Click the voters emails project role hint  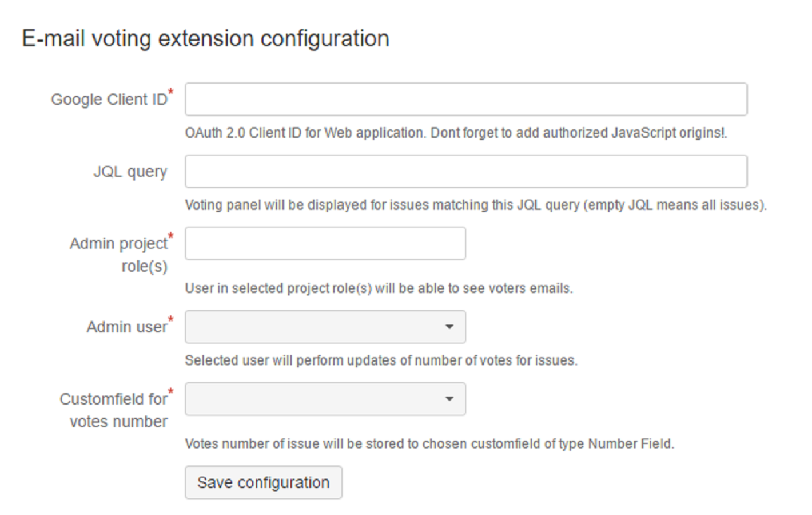click(379, 288)
